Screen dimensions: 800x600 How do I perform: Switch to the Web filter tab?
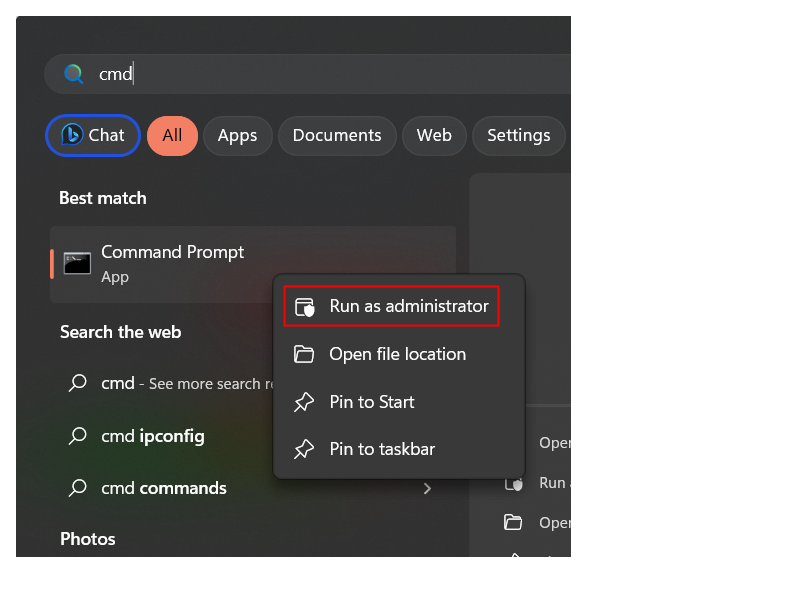[x=434, y=136]
